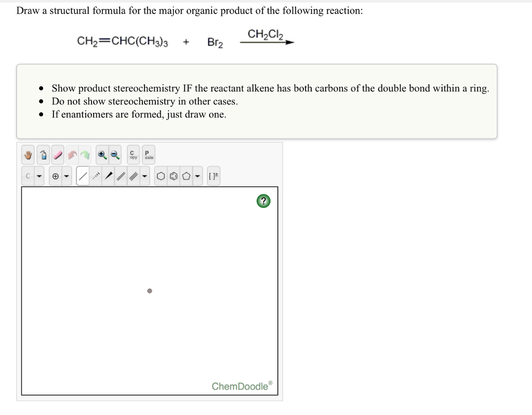
Task: Select the pink eraser tool
Action: 58,155
